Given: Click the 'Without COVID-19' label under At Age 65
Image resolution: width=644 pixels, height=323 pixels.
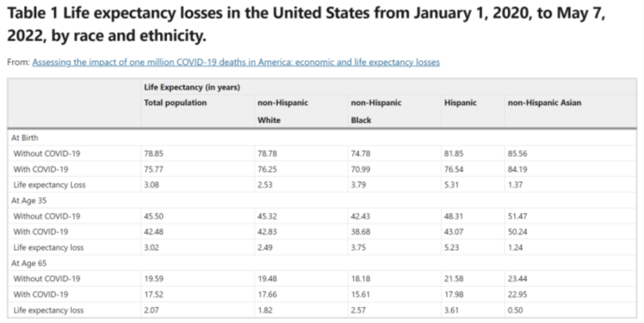Looking at the screenshot, I should [47, 279].
